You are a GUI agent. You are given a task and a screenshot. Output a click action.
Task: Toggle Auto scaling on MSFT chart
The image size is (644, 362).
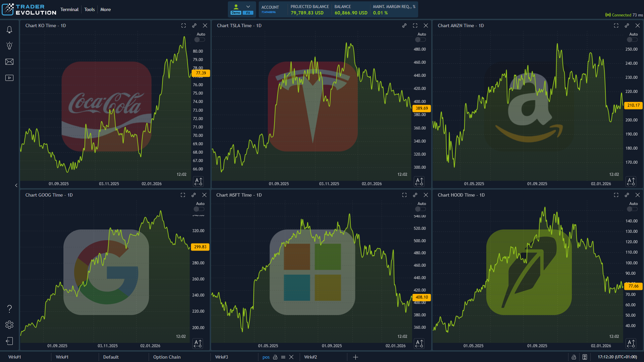click(420, 209)
